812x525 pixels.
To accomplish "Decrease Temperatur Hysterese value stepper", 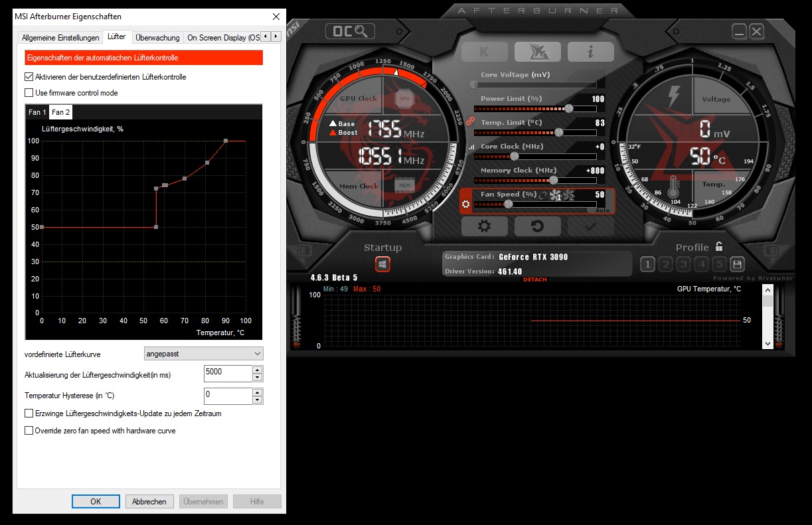I will point(258,400).
